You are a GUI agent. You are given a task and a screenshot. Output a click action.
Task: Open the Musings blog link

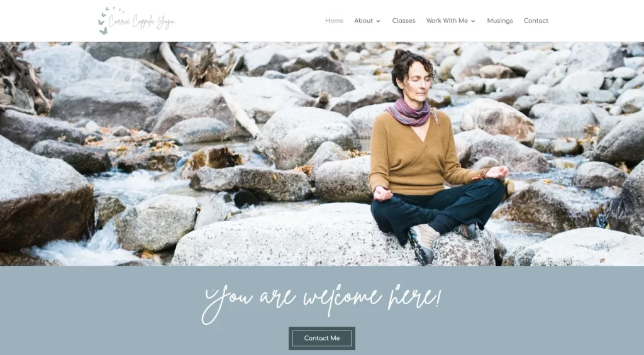pos(500,21)
